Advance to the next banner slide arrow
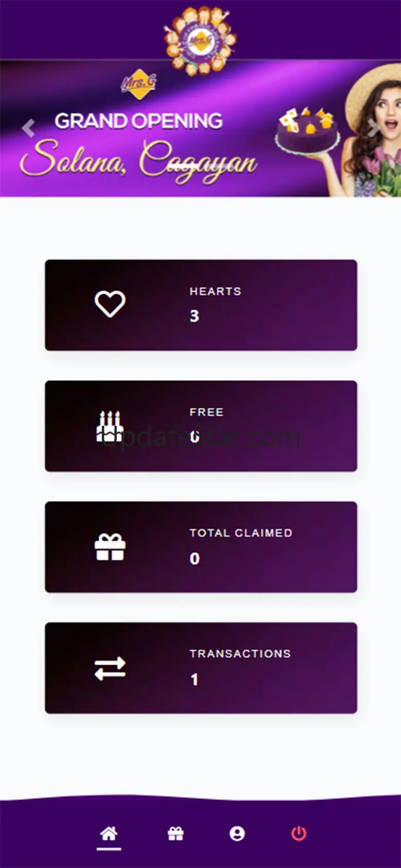This screenshot has width=401, height=868. [x=372, y=128]
